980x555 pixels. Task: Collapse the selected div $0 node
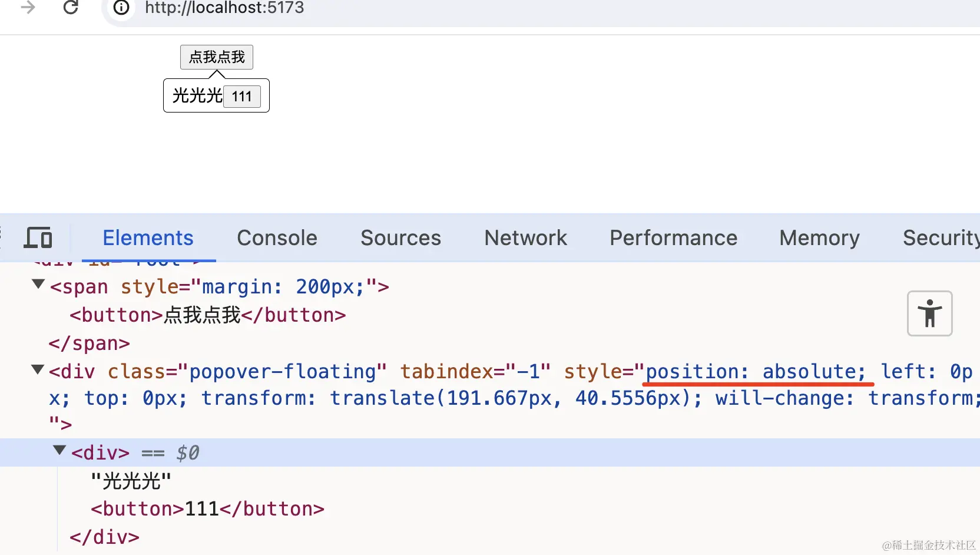[x=59, y=451]
